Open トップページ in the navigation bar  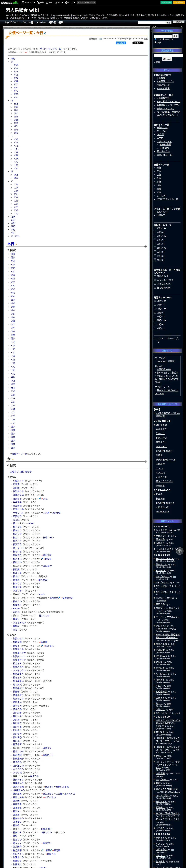coord(11,23)
